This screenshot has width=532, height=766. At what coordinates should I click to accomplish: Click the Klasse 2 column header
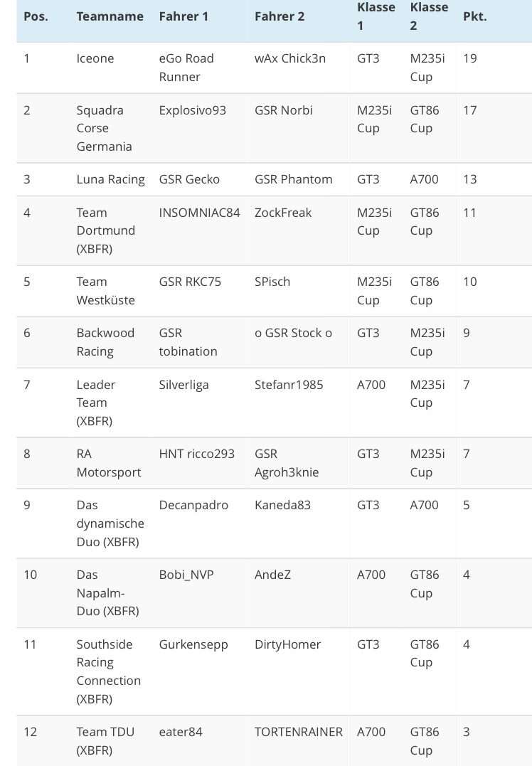point(429,16)
